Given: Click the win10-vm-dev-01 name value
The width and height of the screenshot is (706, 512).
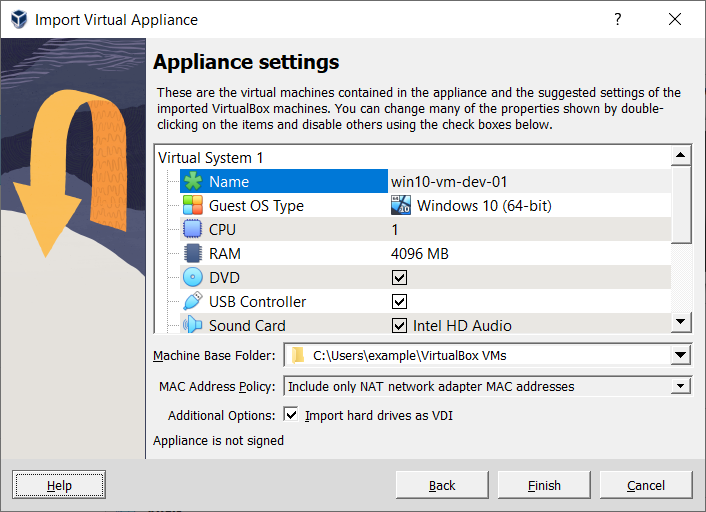Looking at the screenshot, I should (x=449, y=181).
